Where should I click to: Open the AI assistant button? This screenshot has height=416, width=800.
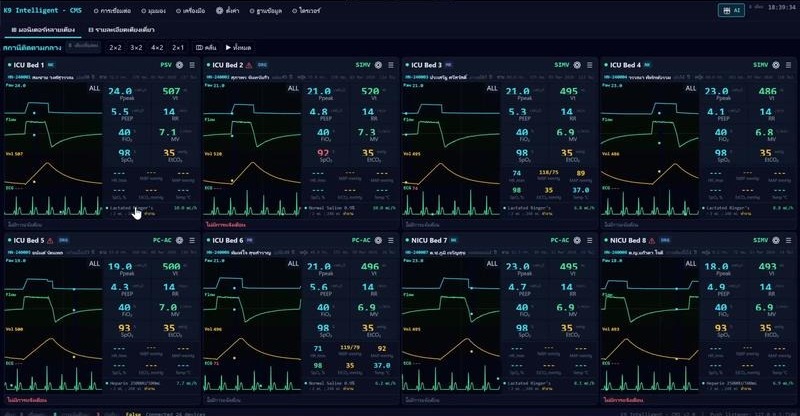click(x=731, y=10)
